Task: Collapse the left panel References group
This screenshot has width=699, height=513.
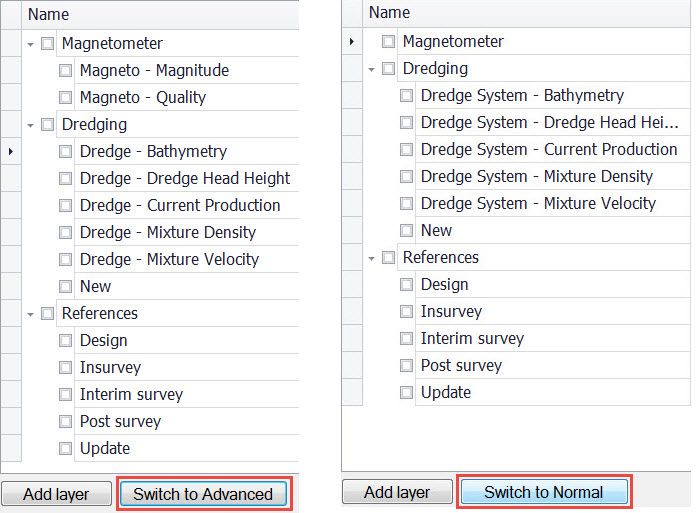Action: click(x=31, y=314)
